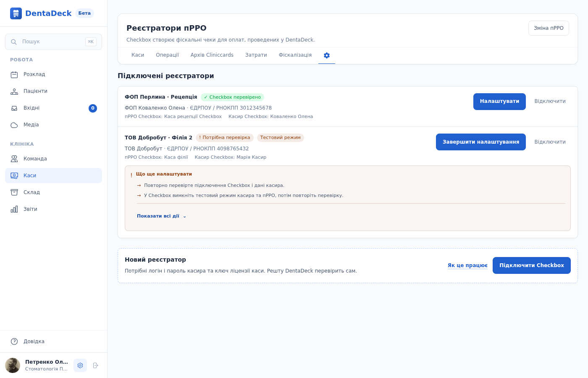588x378 pixels.
Task: Click the Новий реєстратор heading
Action: pos(155,260)
